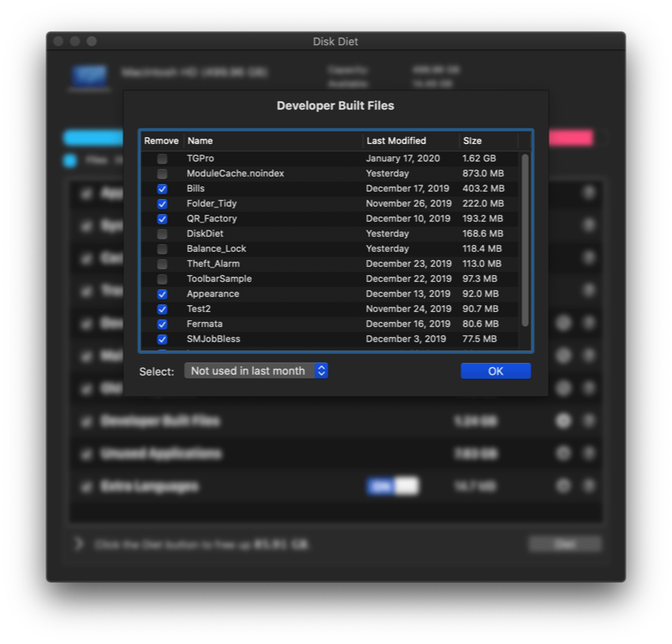Screen dimensions: 672x644
Task: Click the blurred Diet button in main window
Action: [565, 544]
